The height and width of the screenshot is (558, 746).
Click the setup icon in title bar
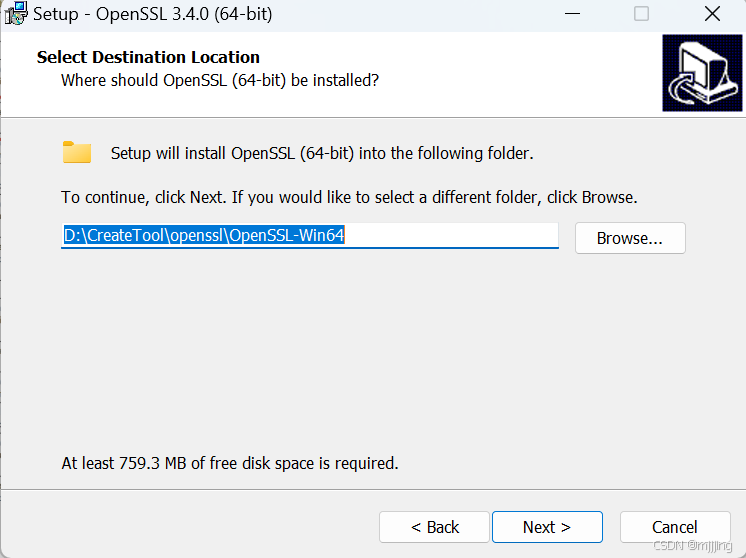pyautogui.click(x=16, y=13)
